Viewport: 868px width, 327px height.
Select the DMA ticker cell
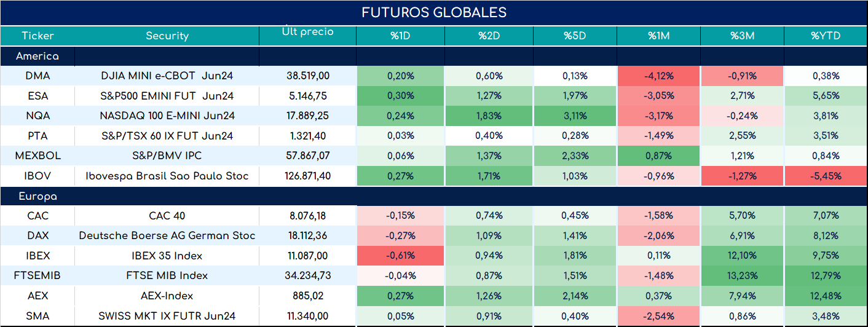(x=37, y=76)
